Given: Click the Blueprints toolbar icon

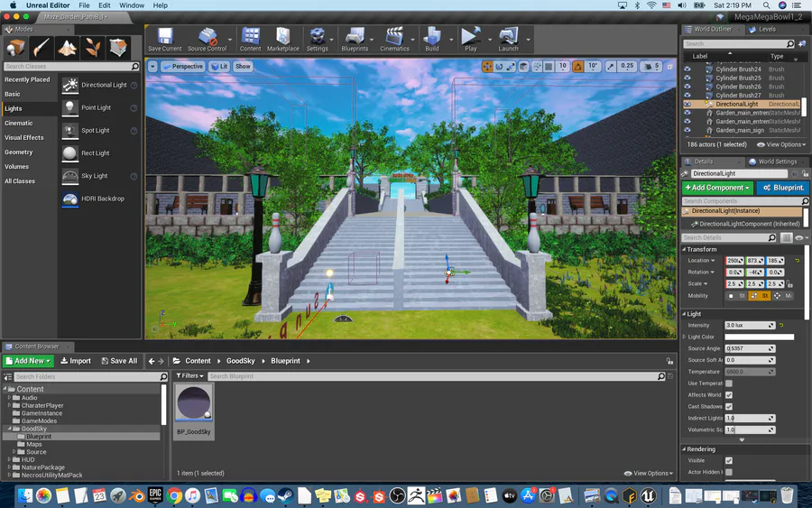Looking at the screenshot, I should tap(355, 39).
